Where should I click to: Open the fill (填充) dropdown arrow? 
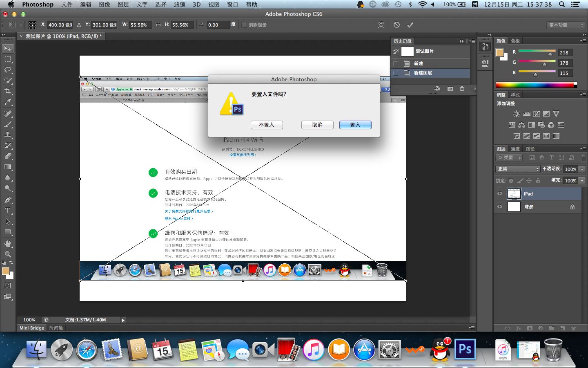(x=582, y=180)
